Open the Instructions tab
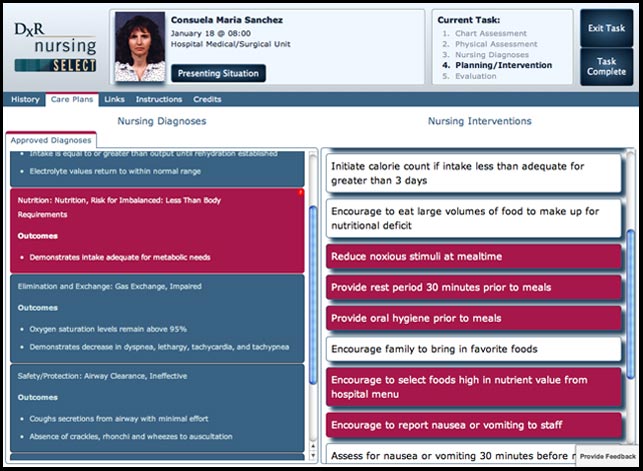This screenshot has height=471, width=643. (x=159, y=99)
